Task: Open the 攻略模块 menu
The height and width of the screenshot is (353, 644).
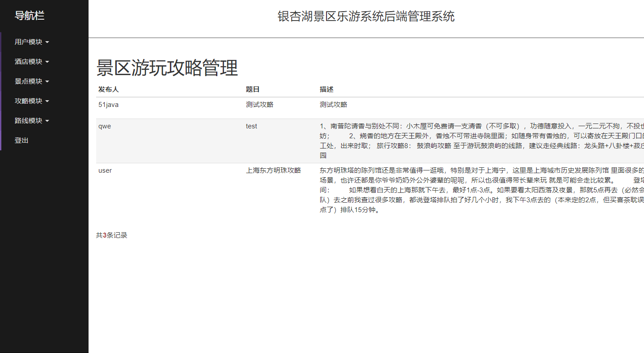Action: tap(32, 101)
